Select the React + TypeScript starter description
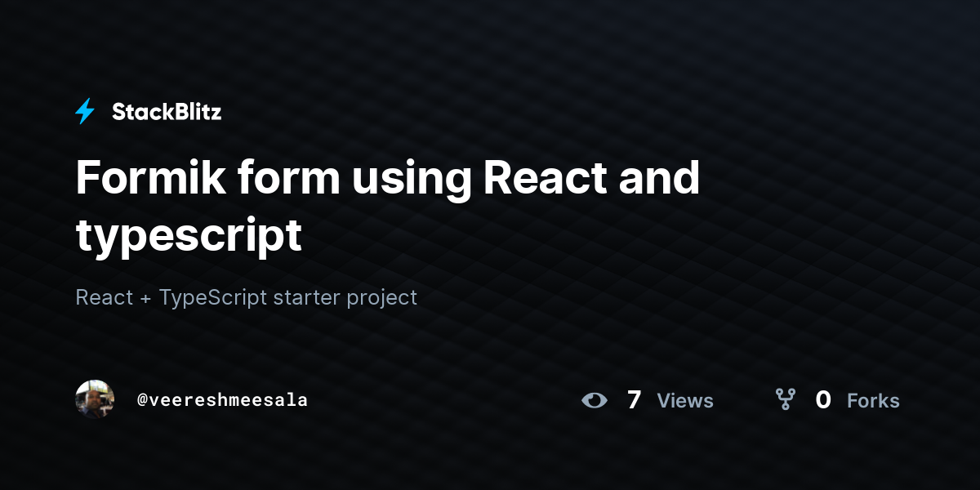 tap(246, 297)
